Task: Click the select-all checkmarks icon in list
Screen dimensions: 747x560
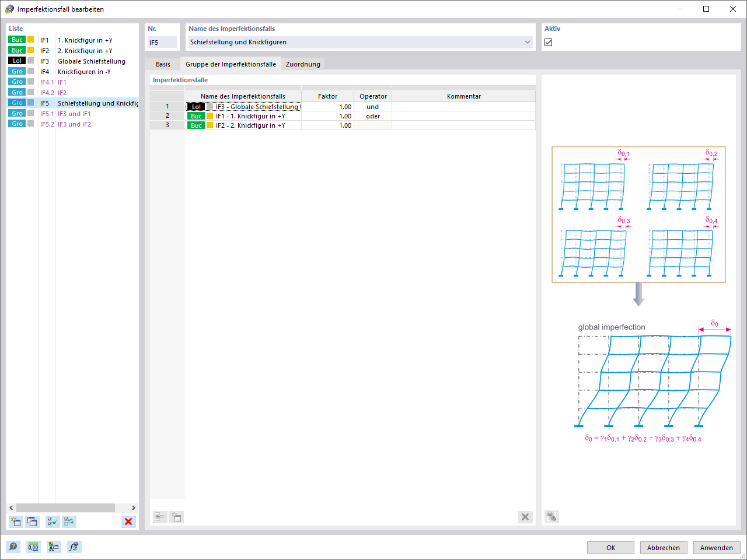Action: (x=53, y=521)
